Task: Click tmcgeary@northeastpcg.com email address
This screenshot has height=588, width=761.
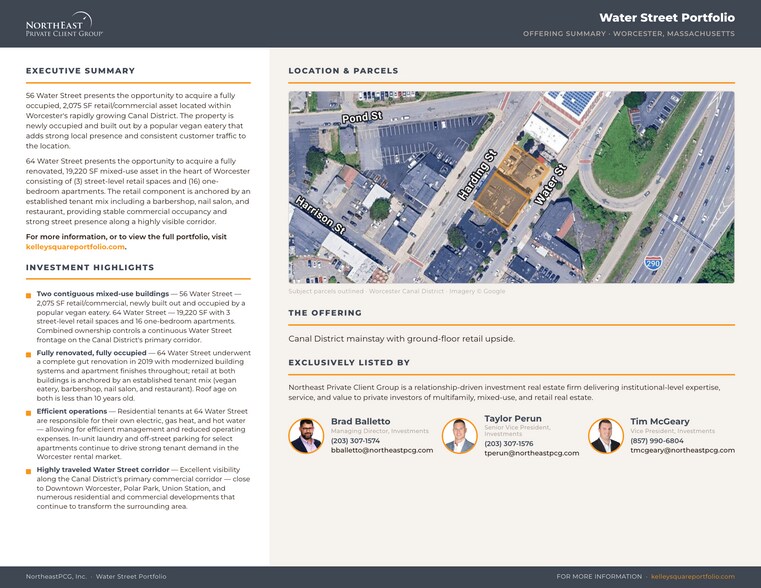Action: pyautogui.click(x=682, y=450)
